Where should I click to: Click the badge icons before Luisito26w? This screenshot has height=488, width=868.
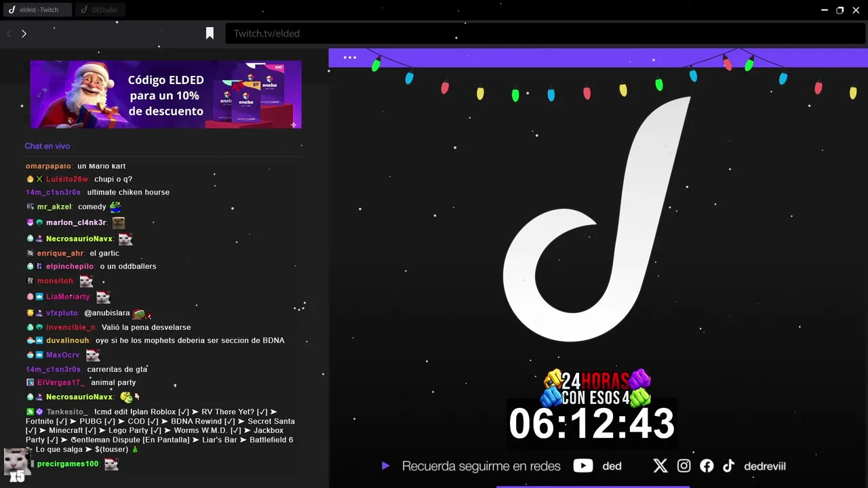[35, 180]
